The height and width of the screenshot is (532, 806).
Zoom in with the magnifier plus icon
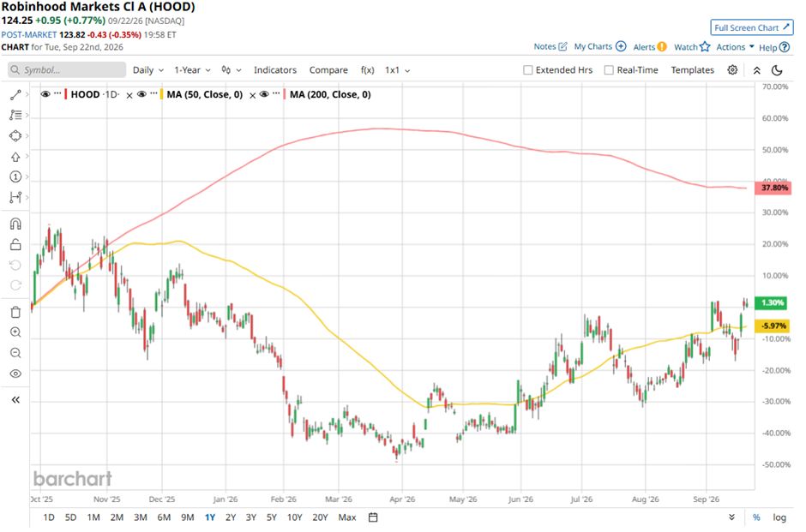pos(15,332)
